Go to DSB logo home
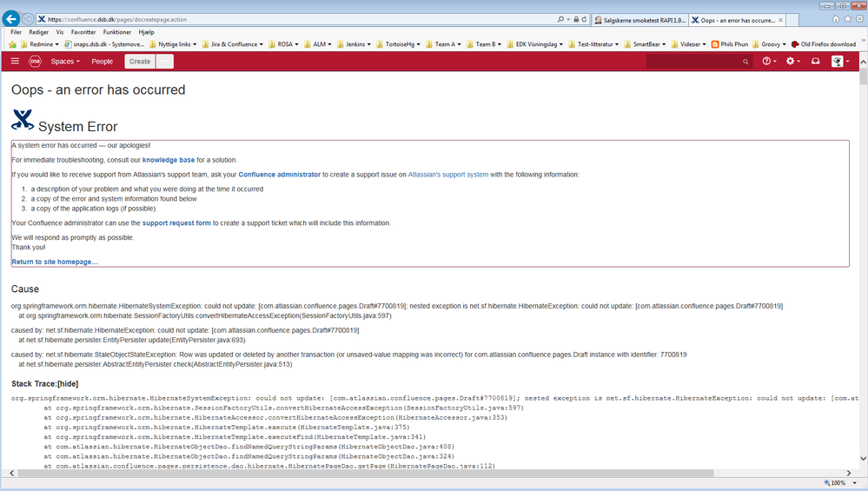This screenshot has height=491, width=868. pos(35,62)
